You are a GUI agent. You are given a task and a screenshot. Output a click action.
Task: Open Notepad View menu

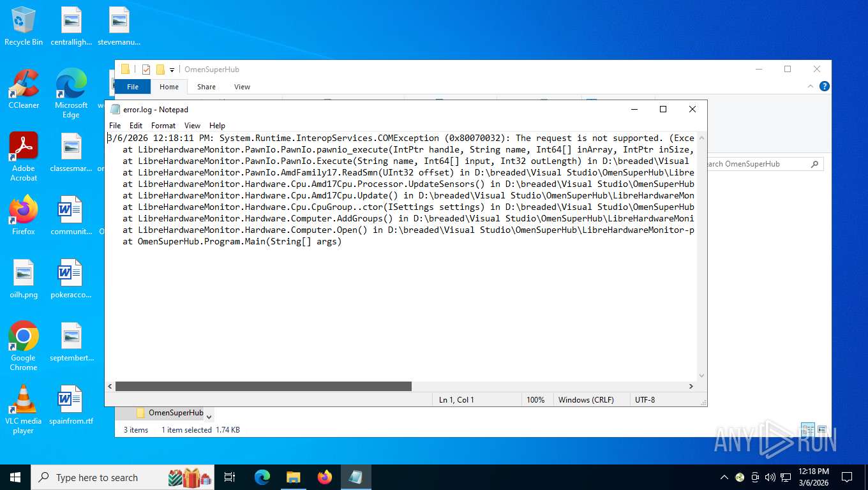pos(192,126)
